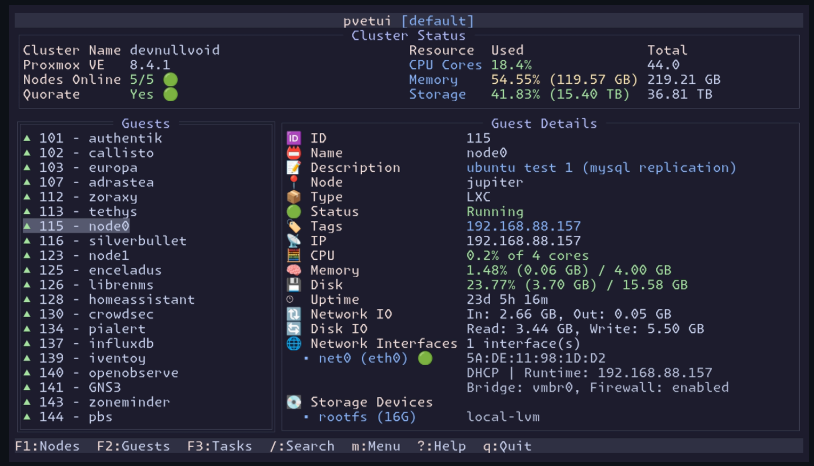The width and height of the screenshot is (814, 466).
Task: Activate the /:Search option
Action: [x=302, y=446]
